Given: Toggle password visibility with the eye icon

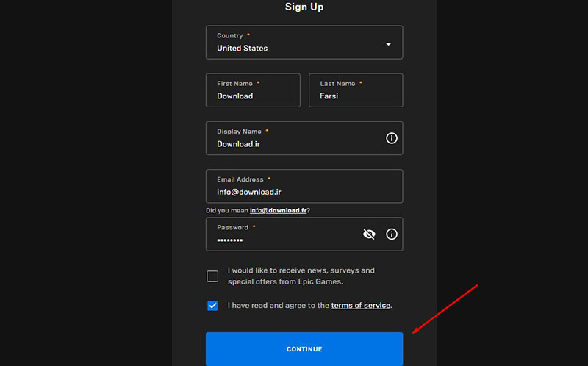Looking at the screenshot, I should pyautogui.click(x=369, y=234).
